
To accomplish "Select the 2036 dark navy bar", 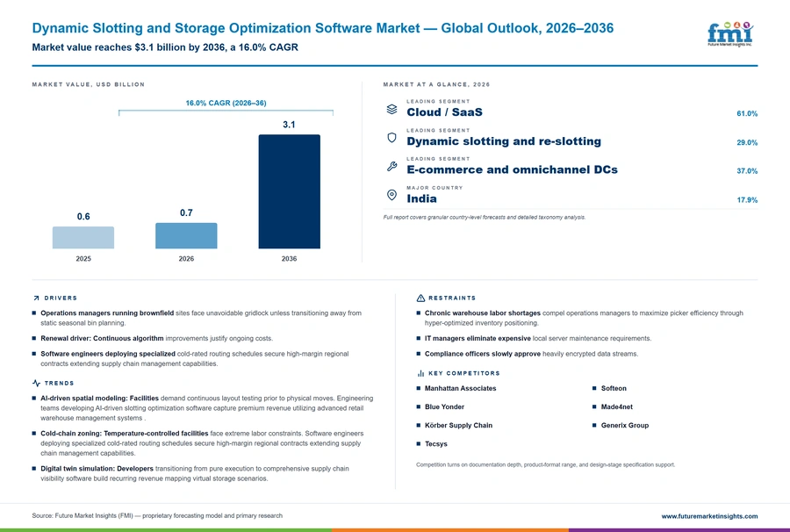I will pos(289,191).
